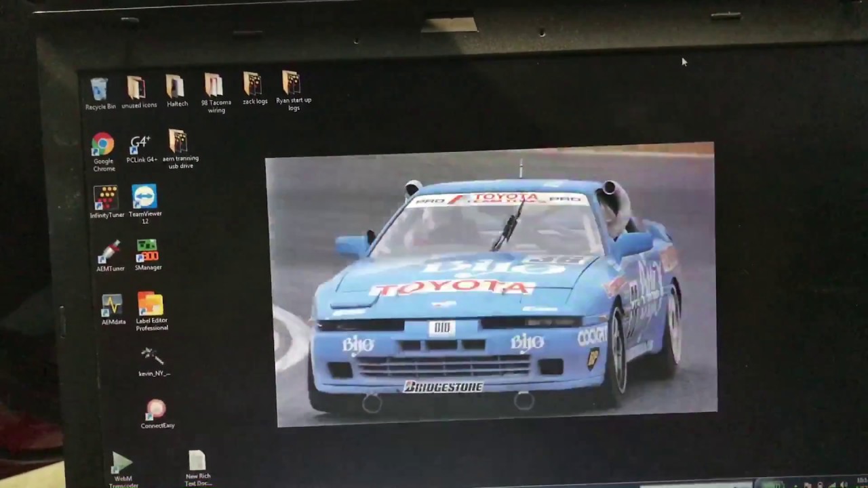The image size is (868, 488).
Task: Select the 'New Rich Text Doc' file
Action: pyautogui.click(x=197, y=468)
